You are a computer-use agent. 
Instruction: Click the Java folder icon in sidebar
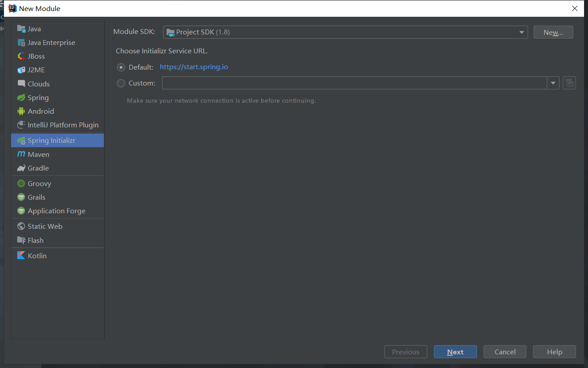21,29
